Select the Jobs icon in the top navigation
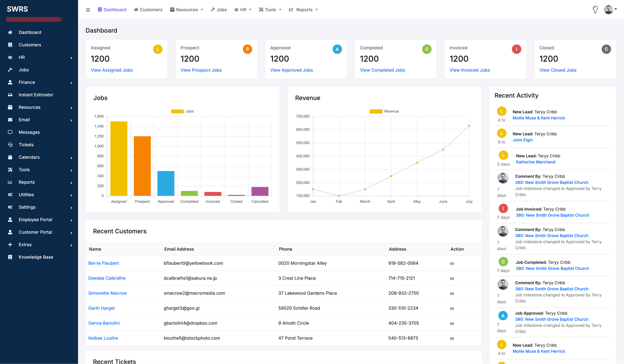This screenshot has width=624, height=364. click(x=213, y=9)
